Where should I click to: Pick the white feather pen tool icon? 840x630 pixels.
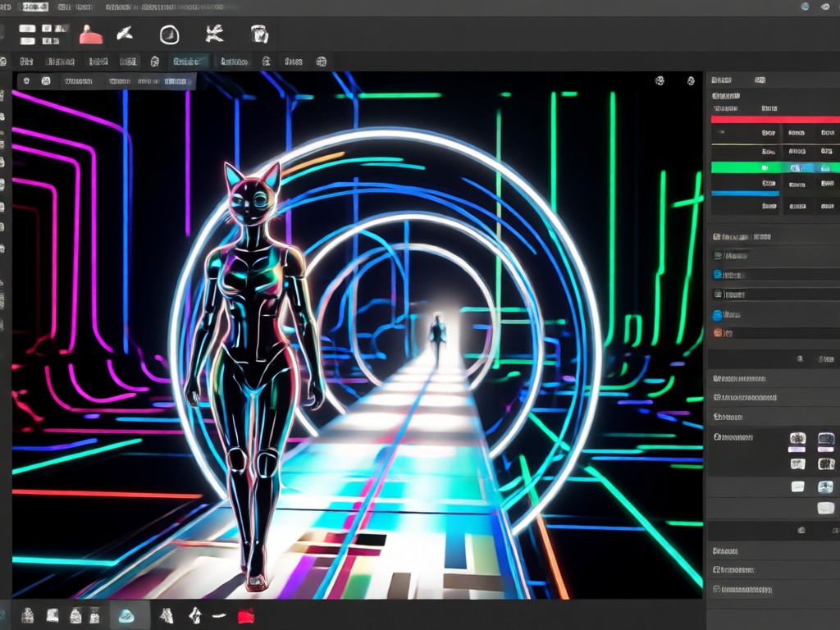click(x=125, y=34)
